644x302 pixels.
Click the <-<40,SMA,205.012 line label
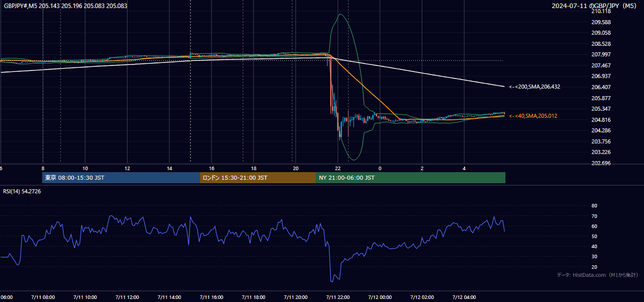click(533, 116)
